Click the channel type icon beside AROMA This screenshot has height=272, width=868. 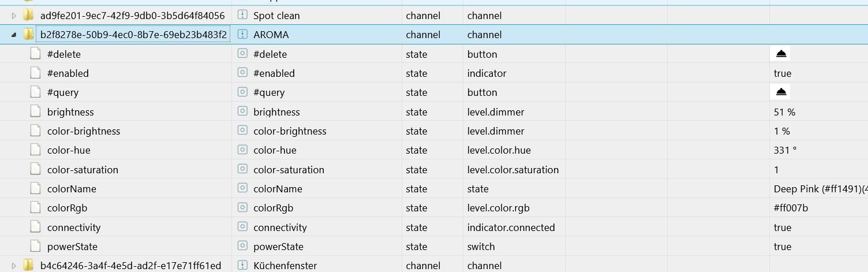point(243,35)
